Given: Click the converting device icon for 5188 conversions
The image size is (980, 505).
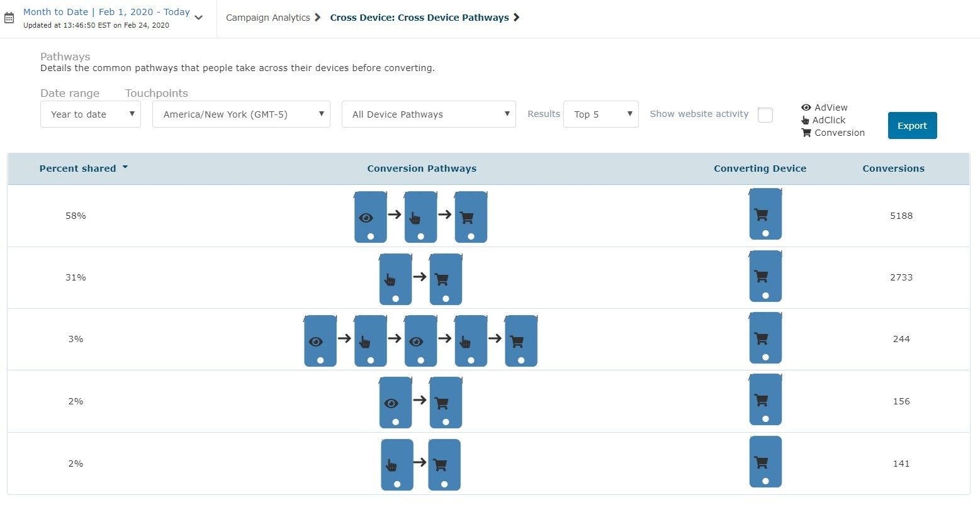Looking at the screenshot, I should (765, 214).
